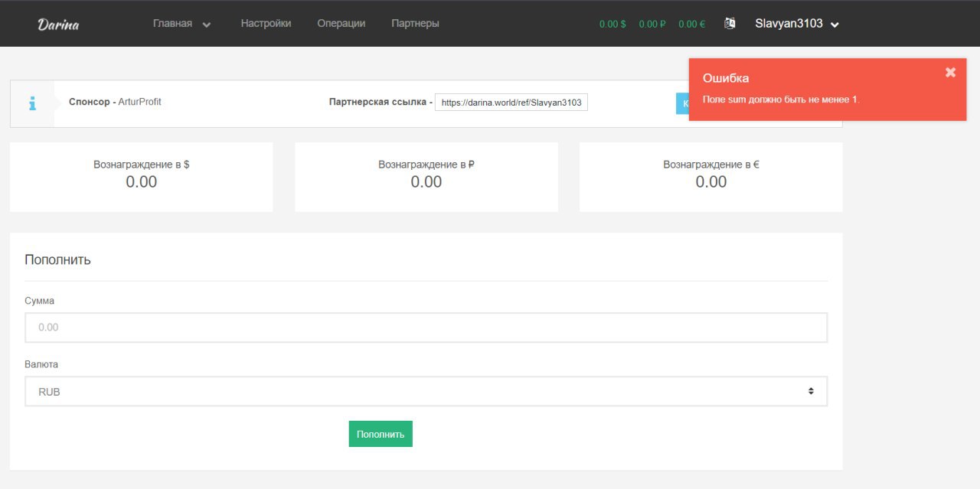The image size is (980, 489).
Task: Go to Настройки page
Action: click(x=266, y=24)
